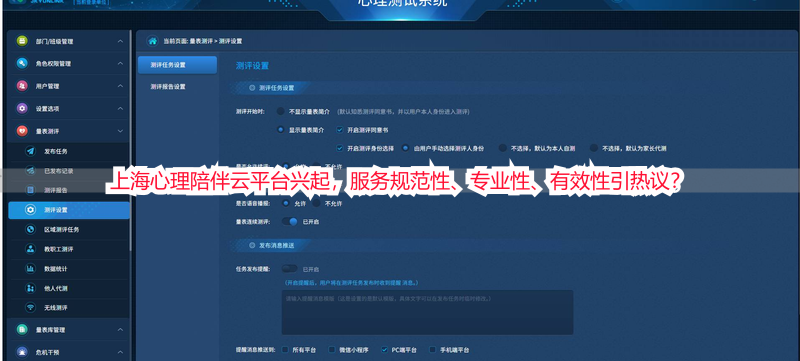Uncheck the 开启测评同意书 checkbox

[340, 130]
